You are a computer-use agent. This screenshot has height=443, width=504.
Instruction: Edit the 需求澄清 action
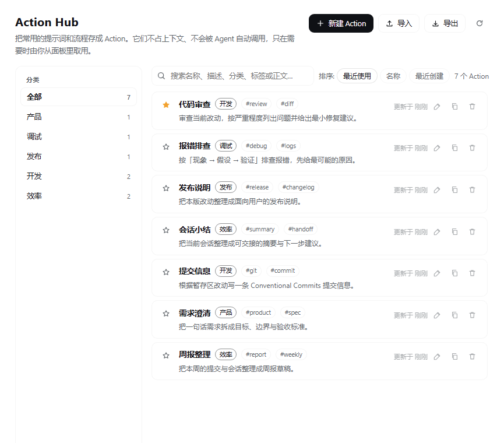pos(437,315)
